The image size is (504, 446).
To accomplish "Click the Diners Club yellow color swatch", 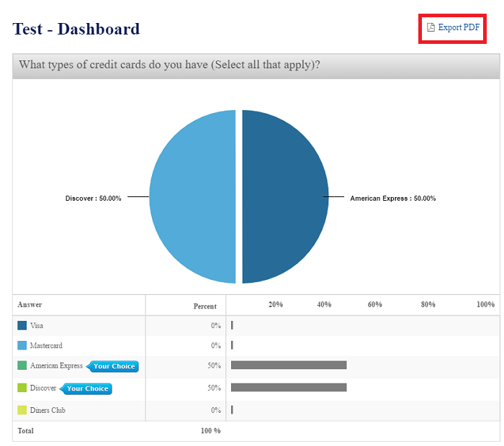I will [22, 410].
